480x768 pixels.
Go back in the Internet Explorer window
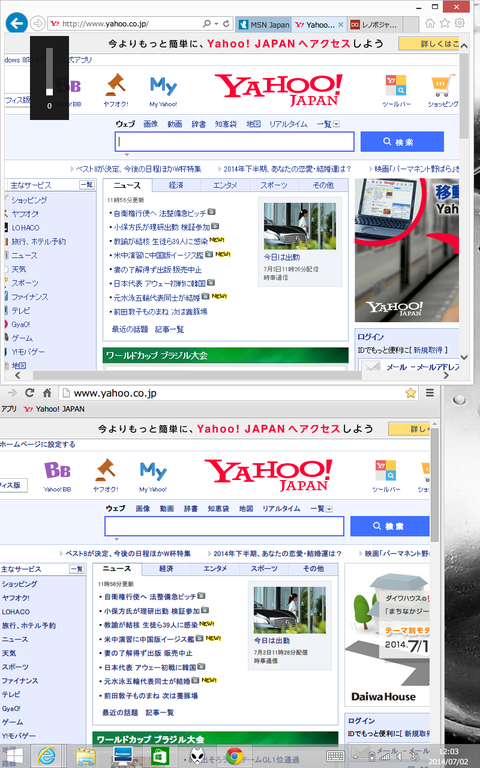coord(16,23)
